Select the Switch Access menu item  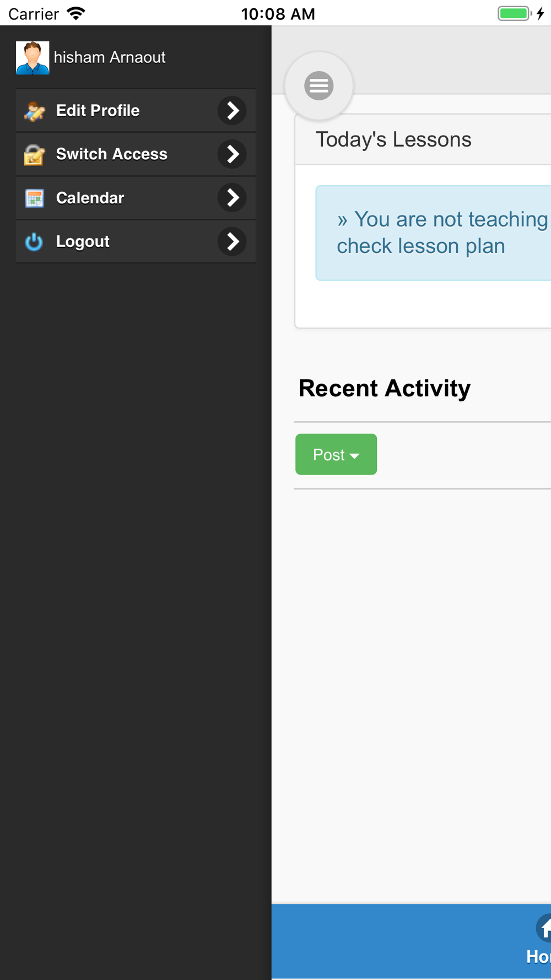point(136,154)
